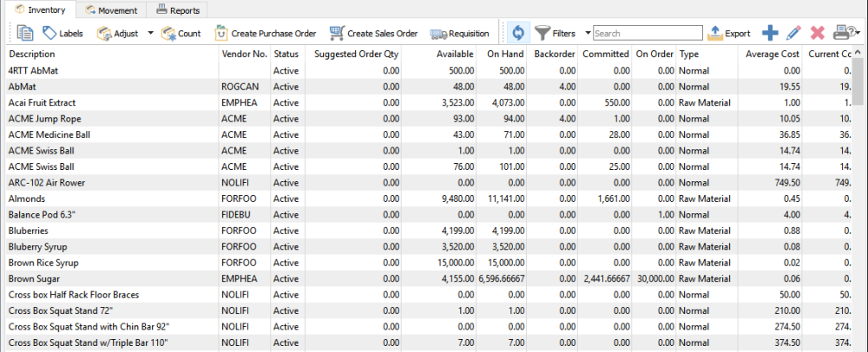Click the Adjust inventory button
This screenshot has height=352, width=868.
coord(118,33)
